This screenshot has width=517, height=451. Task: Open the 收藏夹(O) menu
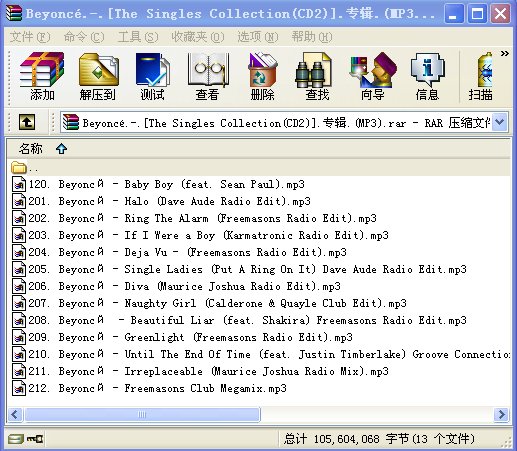(198, 37)
